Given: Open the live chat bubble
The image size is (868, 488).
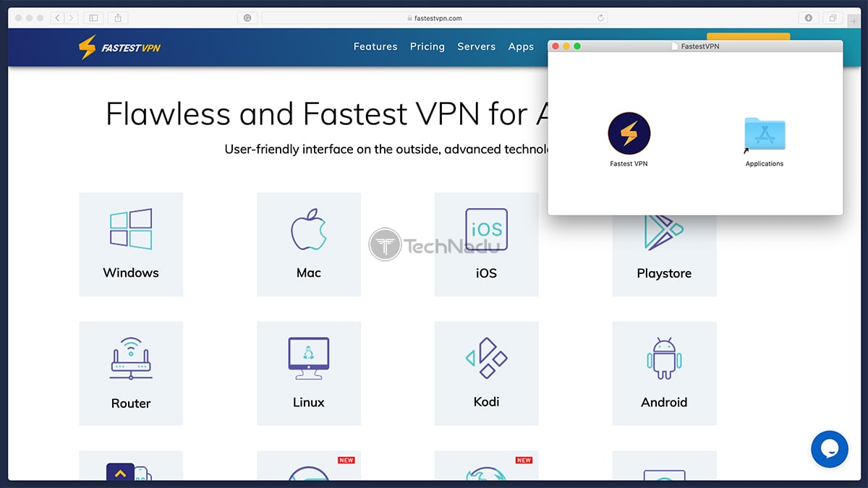Looking at the screenshot, I should tap(830, 449).
